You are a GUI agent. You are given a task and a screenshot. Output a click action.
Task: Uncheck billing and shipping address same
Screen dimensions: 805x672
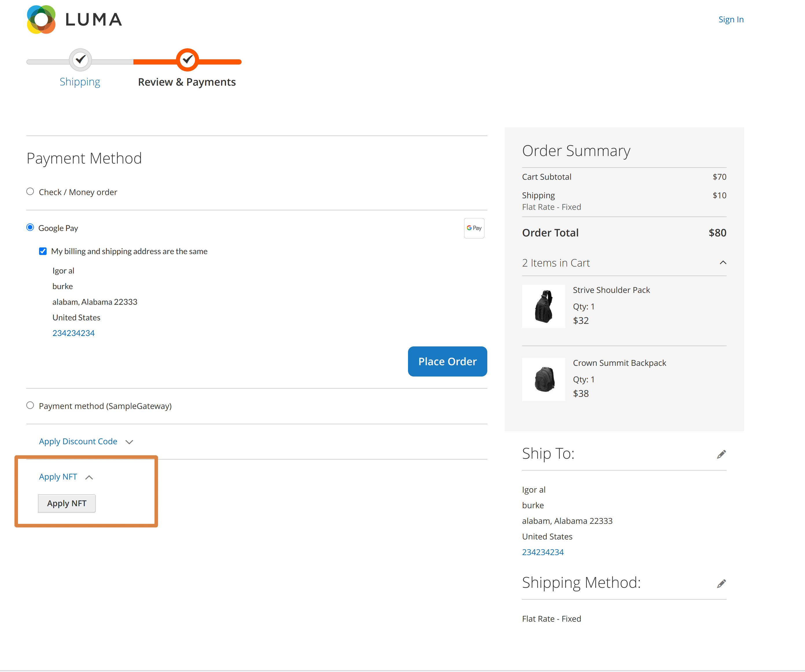click(43, 251)
